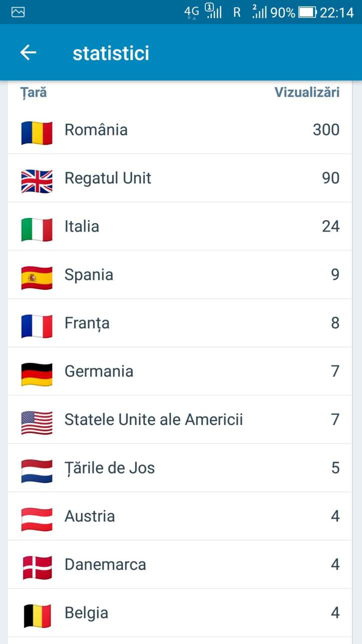The image size is (362, 644).
Task: Open the Statele Unite ale Americii entry
Action: point(154,420)
